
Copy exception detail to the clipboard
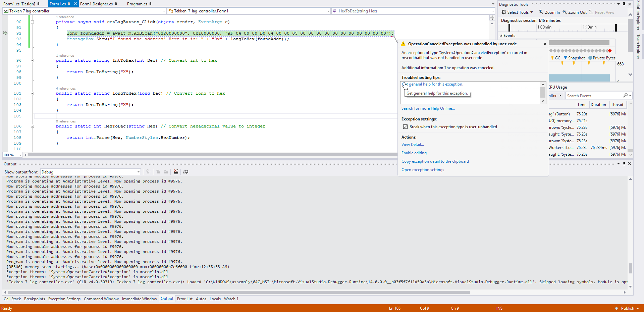tap(435, 161)
